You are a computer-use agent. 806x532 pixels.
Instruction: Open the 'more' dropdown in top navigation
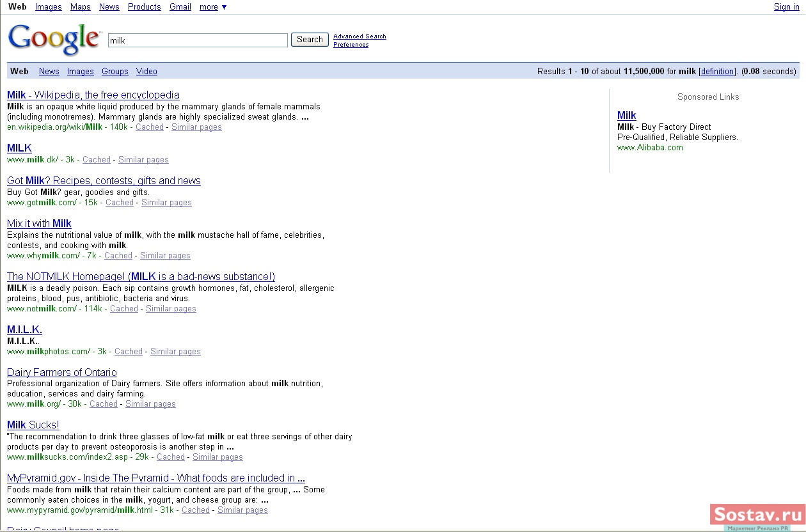tap(213, 7)
